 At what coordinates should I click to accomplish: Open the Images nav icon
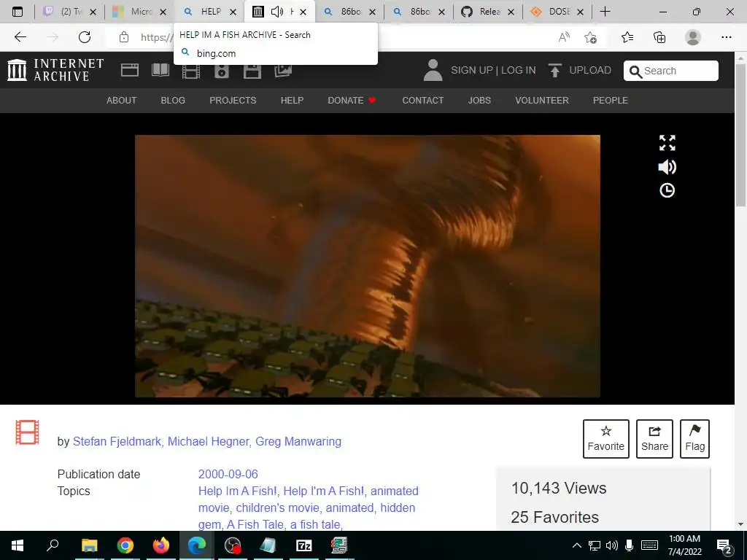click(x=283, y=71)
